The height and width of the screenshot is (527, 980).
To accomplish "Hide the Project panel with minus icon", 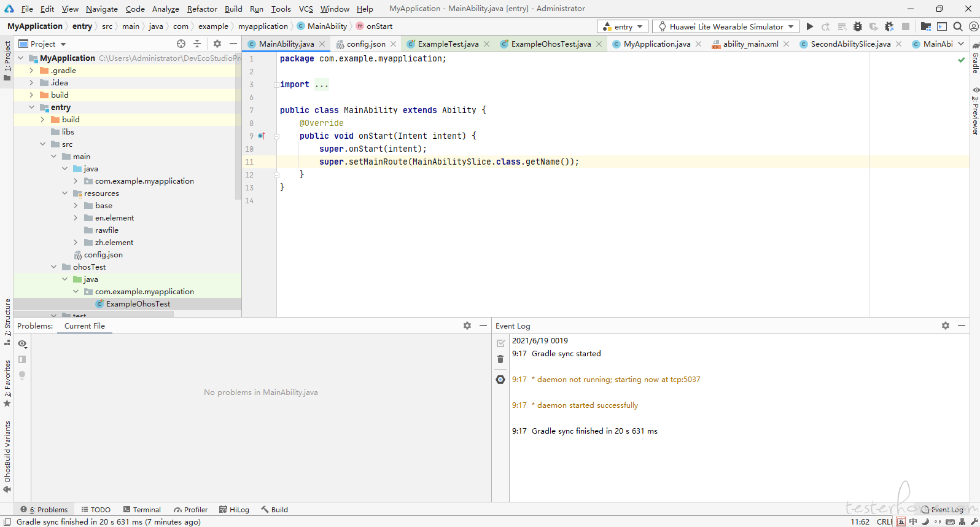I will coord(233,44).
